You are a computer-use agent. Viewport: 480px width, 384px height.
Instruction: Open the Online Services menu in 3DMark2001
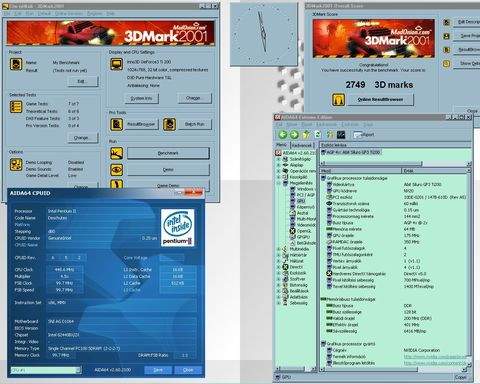(69, 13)
